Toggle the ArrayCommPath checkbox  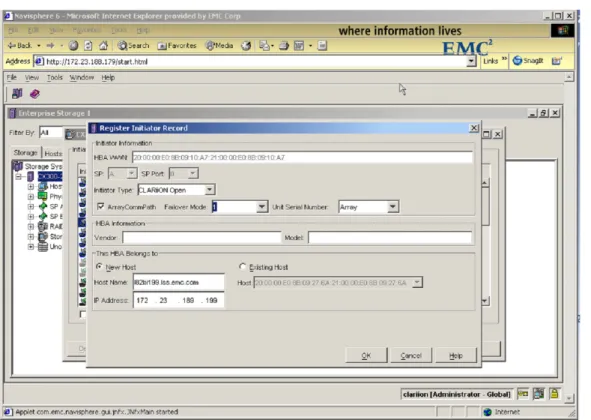click(x=101, y=207)
